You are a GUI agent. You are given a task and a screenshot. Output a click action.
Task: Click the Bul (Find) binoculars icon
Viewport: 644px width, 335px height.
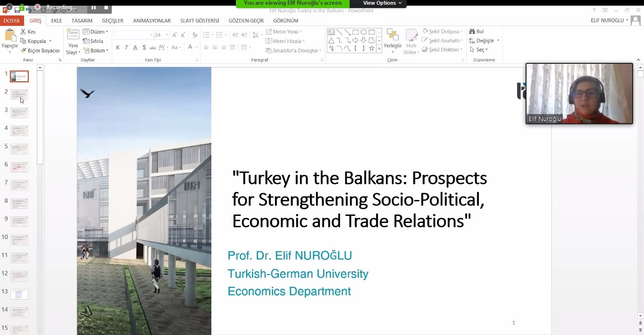(x=472, y=32)
